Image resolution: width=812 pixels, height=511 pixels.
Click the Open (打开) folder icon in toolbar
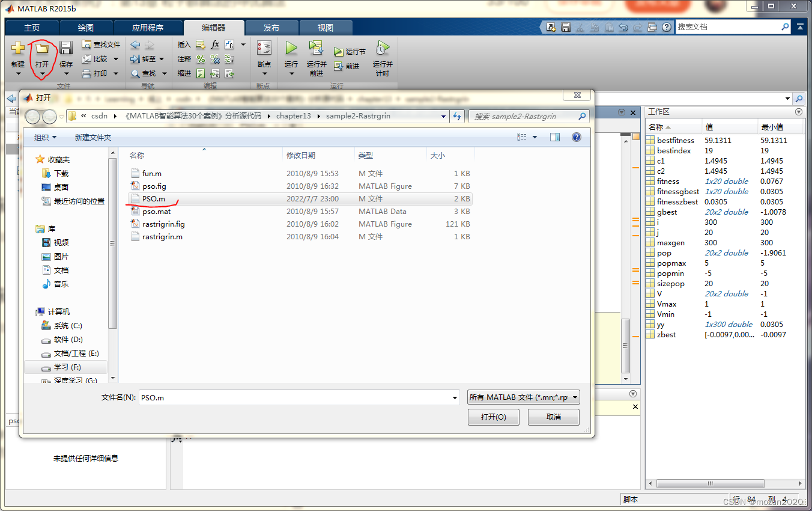pos(42,48)
